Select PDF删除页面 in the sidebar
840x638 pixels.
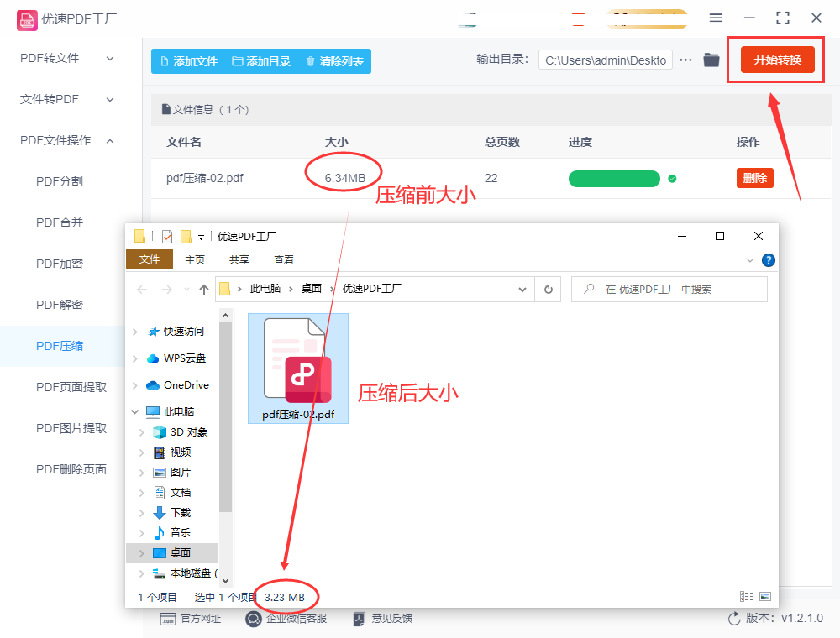click(71, 469)
